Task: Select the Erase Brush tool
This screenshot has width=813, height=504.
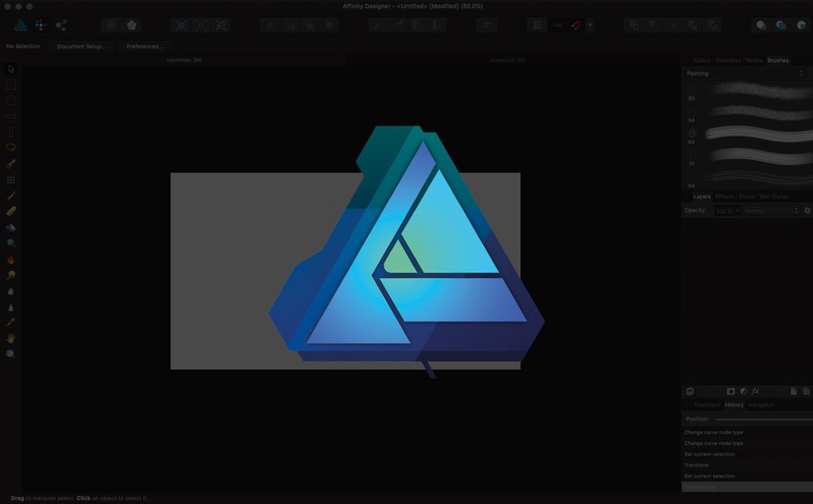Action: (10, 212)
